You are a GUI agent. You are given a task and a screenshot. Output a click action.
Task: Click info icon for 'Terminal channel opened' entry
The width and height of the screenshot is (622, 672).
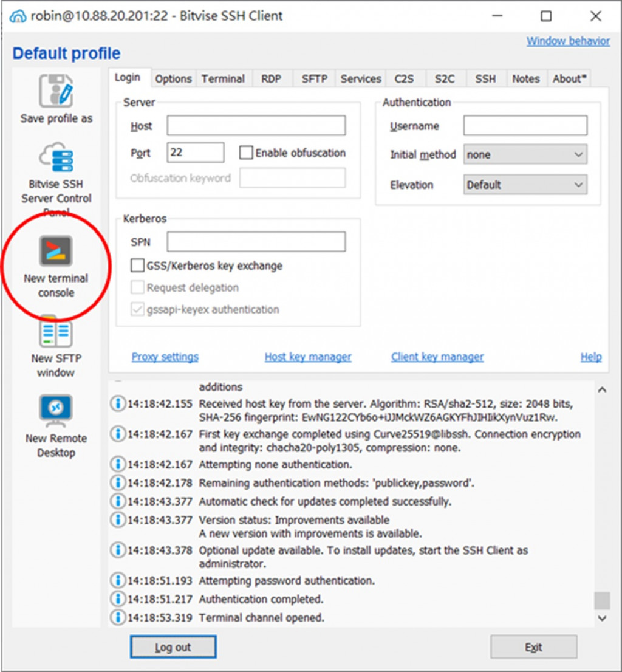pos(117,617)
